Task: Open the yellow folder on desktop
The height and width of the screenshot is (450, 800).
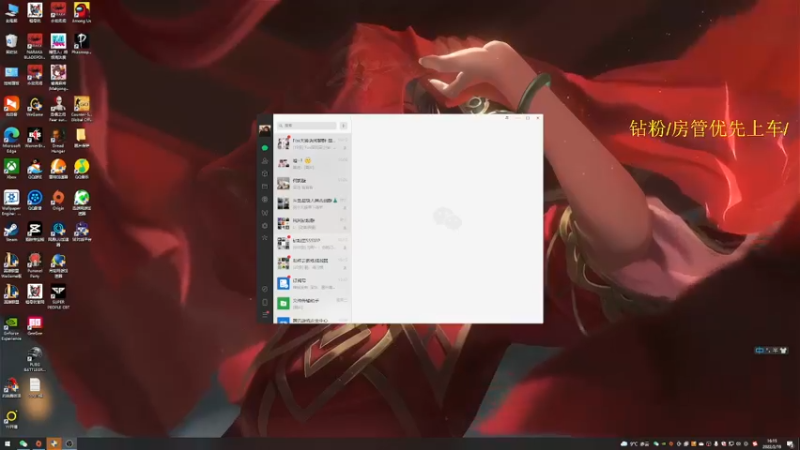Action: click(81, 138)
